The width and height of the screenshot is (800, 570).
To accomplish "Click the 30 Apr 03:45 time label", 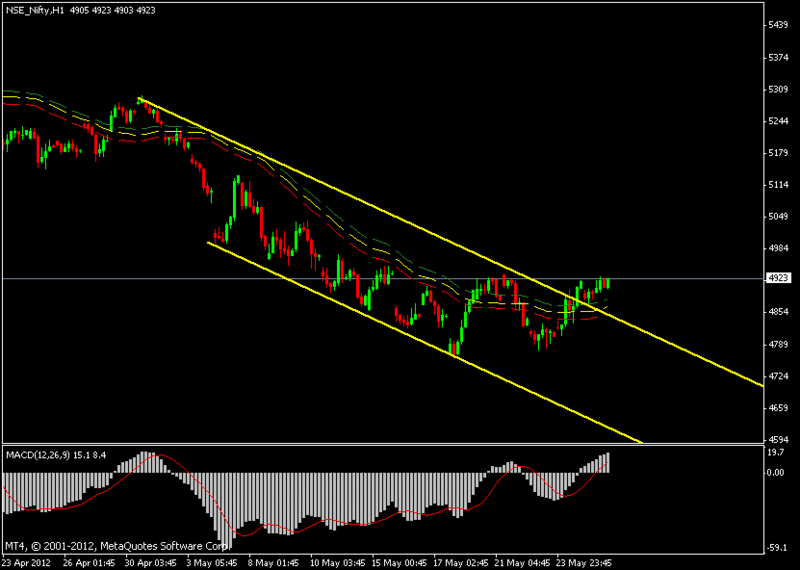I will point(149,563).
